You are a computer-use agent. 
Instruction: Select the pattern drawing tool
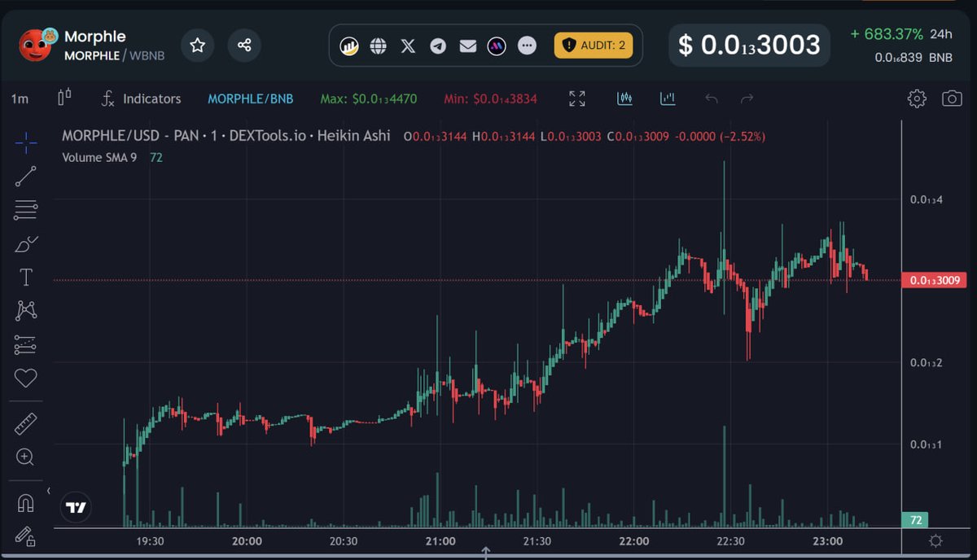point(26,310)
